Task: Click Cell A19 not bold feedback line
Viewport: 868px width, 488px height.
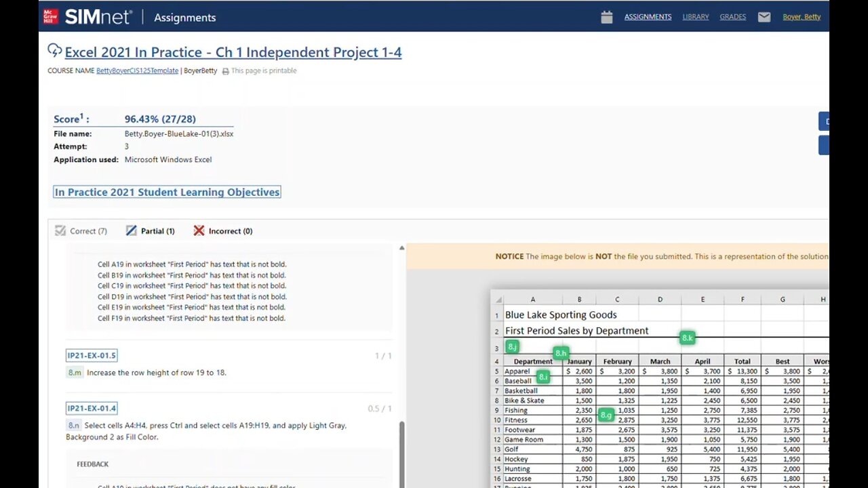Action: 192,264
